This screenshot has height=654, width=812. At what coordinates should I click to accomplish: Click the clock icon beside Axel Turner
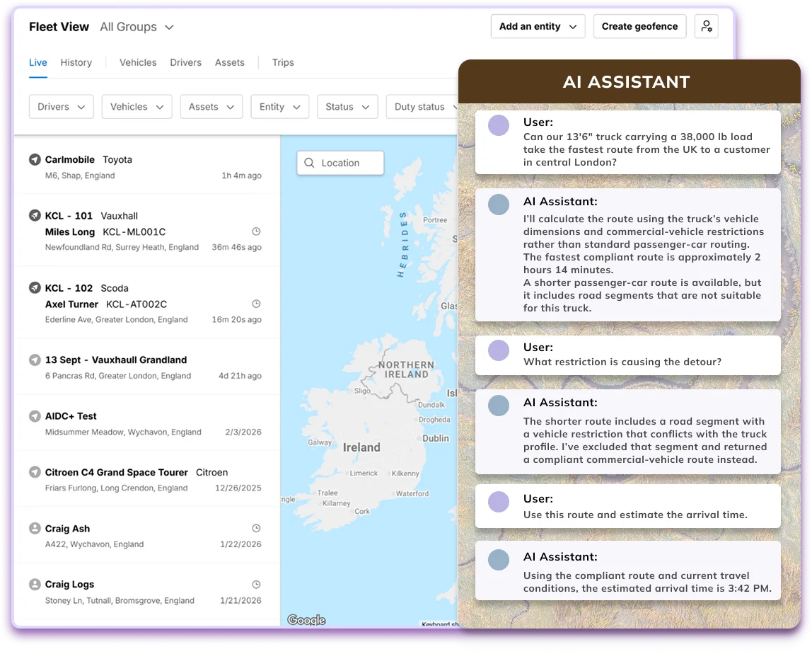(x=256, y=304)
